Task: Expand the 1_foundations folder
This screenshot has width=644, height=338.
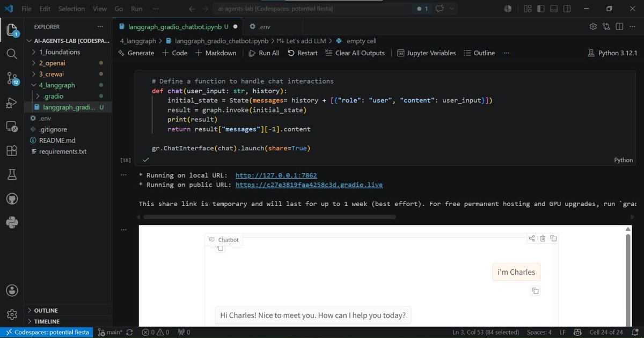Action: point(60,52)
